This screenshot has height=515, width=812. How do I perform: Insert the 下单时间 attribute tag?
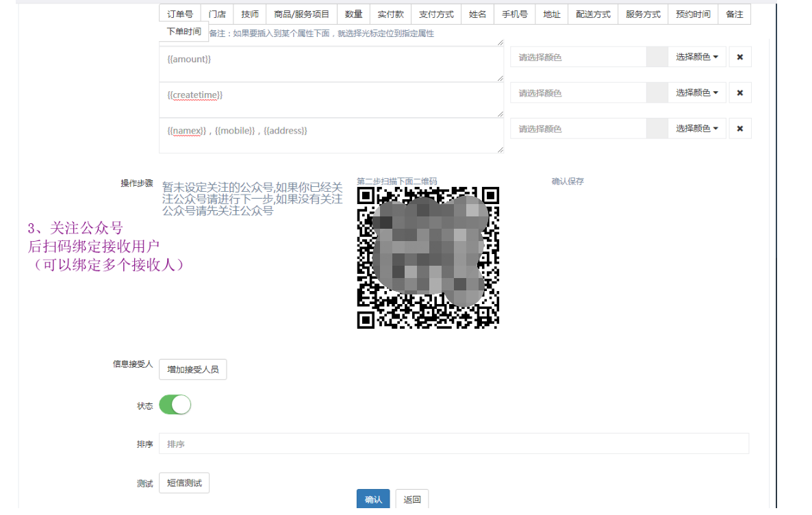point(184,32)
